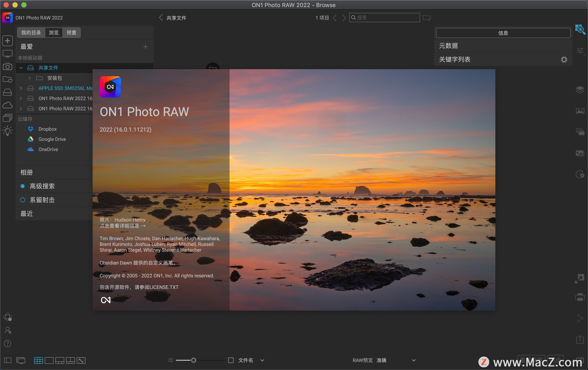588x370 pixels.
Task: Click the keyword list gear icon
Action: coord(564,60)
